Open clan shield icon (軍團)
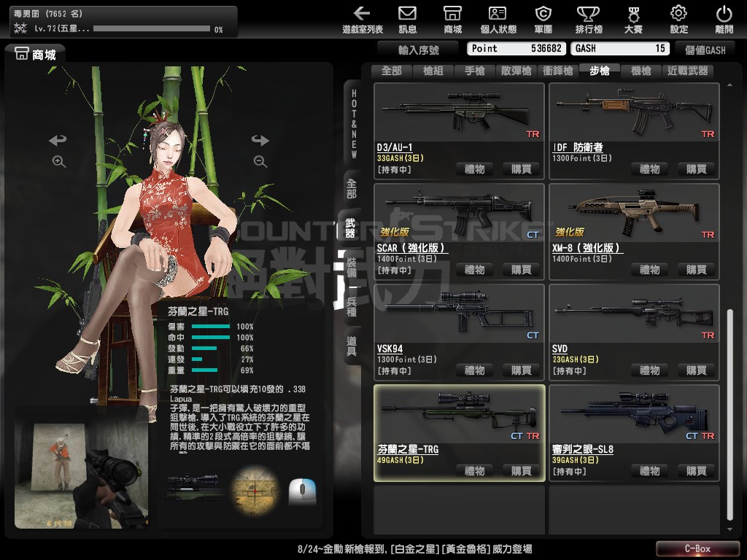The width and height of the screenshot is (747, 560). [x=543, y=20]
